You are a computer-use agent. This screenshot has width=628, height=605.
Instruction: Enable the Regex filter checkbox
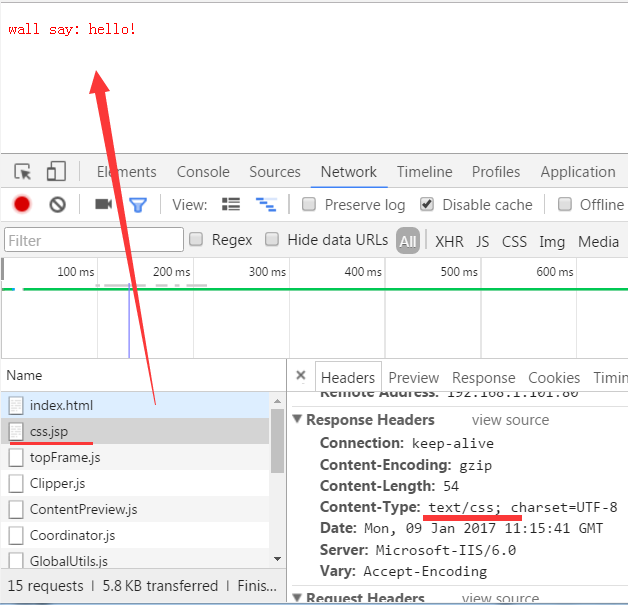(x=196, y=239)
